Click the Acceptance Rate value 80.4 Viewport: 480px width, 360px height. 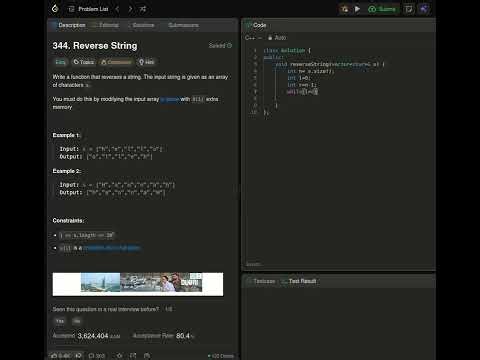click(x=183, y=336)
